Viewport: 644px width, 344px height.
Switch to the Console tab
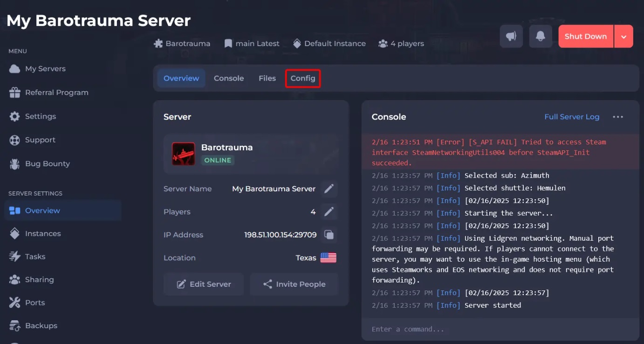click(x=229, y=78)
